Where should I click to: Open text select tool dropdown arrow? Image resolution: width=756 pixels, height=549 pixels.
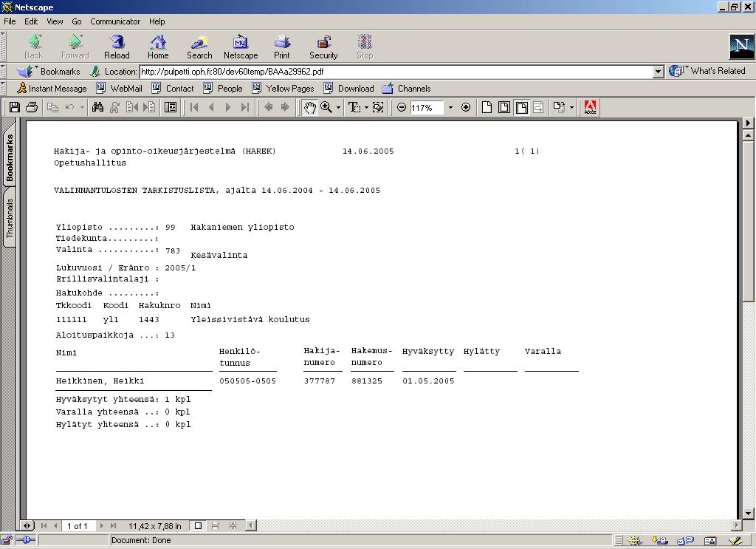tap(366, 107)
